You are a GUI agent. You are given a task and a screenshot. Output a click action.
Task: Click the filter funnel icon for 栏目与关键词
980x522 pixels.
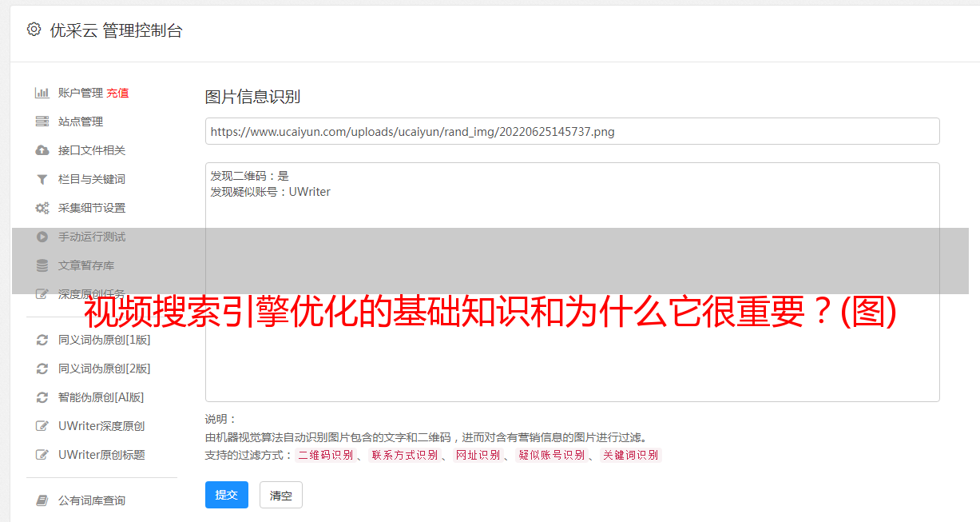pyautogui.click(x=42, y=179)
